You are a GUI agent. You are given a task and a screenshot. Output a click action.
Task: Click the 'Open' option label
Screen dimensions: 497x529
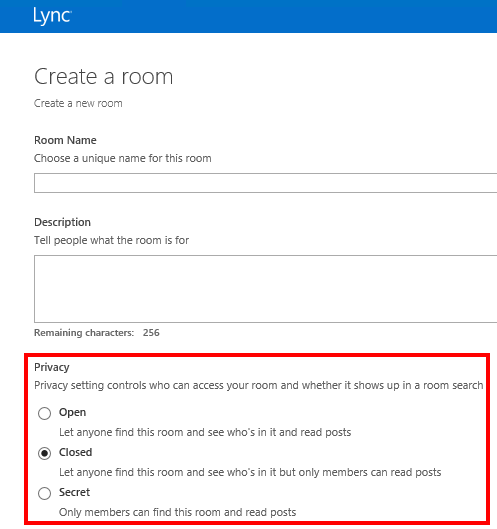pos(73,412)
